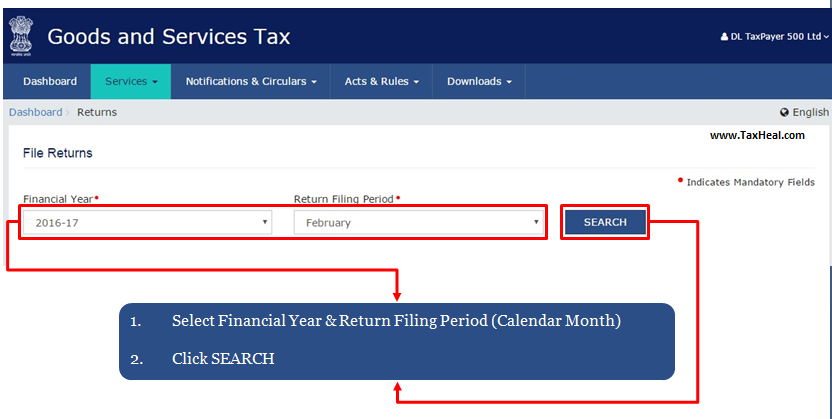Viewport: 832px width, 419px height.
Task: Open the DL TaxPayer 500 Ltd account menu
Action: 775,37
